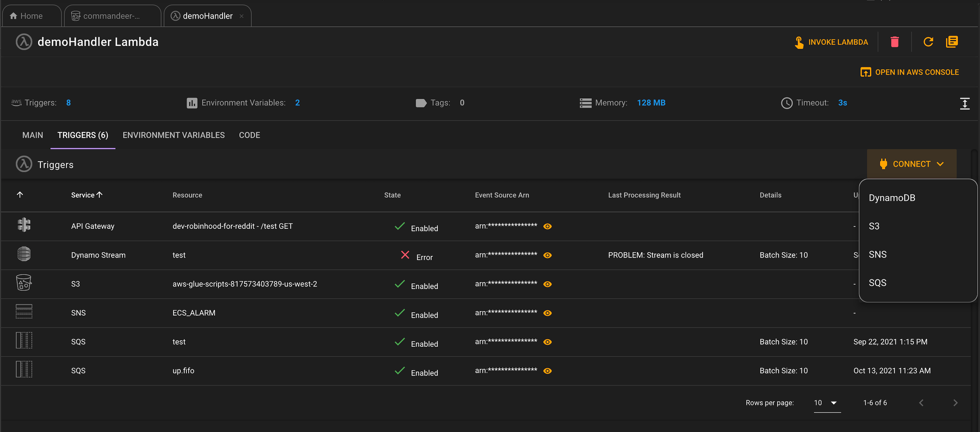Click 'PROBLEM: Stream is closed' result
The width and height of the screenshot is (980, 432).
click(x=656, y=255)
